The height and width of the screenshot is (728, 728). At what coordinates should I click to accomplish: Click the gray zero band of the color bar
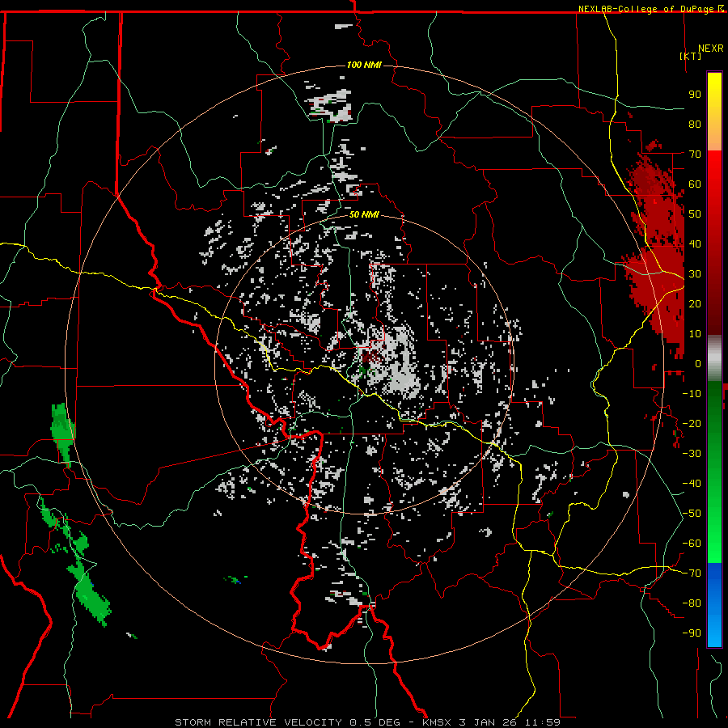714,358
